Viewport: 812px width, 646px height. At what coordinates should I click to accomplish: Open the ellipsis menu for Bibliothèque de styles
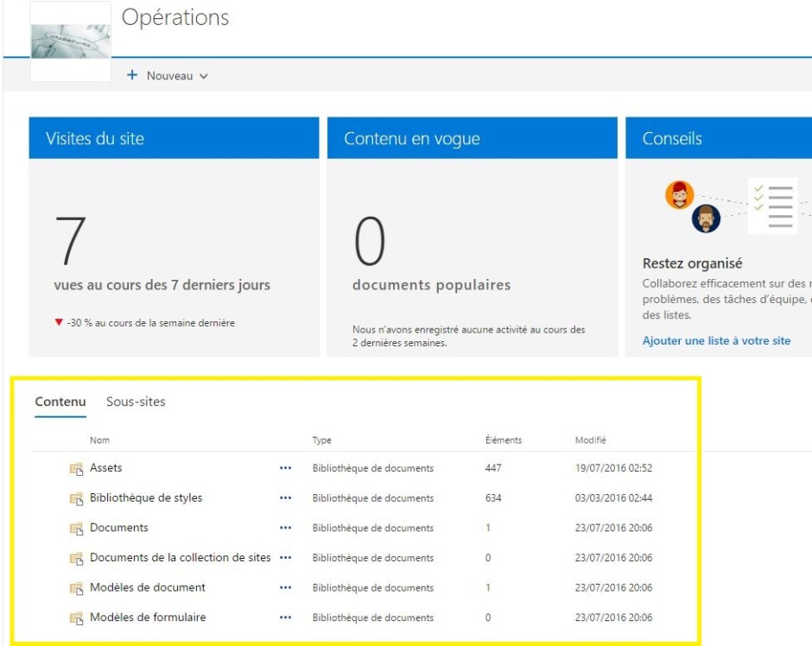(285, 498)
